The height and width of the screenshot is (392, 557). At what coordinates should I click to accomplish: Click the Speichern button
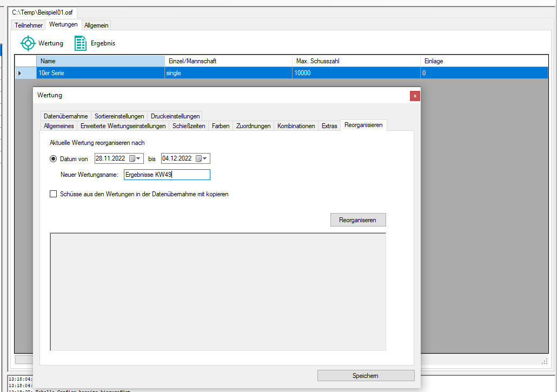click(x=366, y=376)
